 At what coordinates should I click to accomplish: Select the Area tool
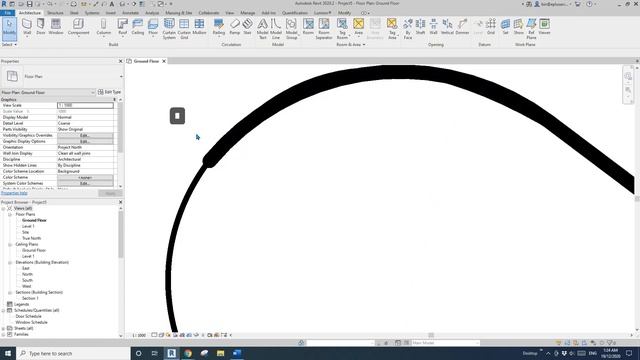click(358, 27)
